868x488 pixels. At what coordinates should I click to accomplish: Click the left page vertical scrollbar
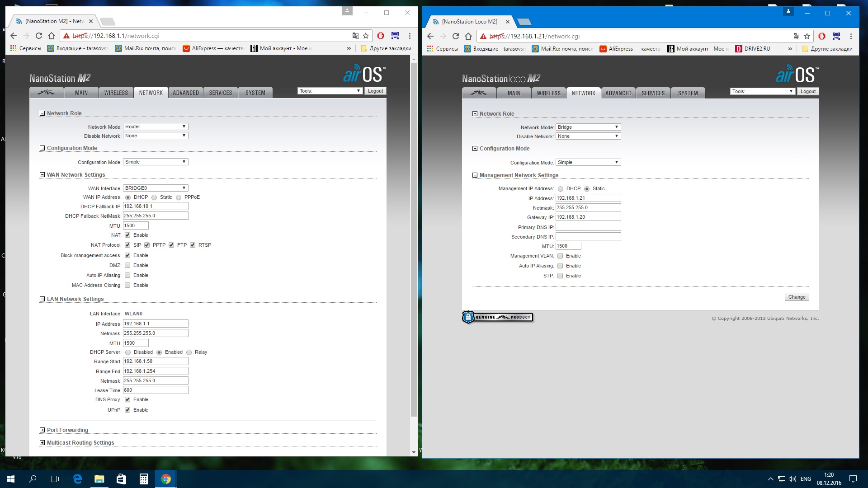414,239
